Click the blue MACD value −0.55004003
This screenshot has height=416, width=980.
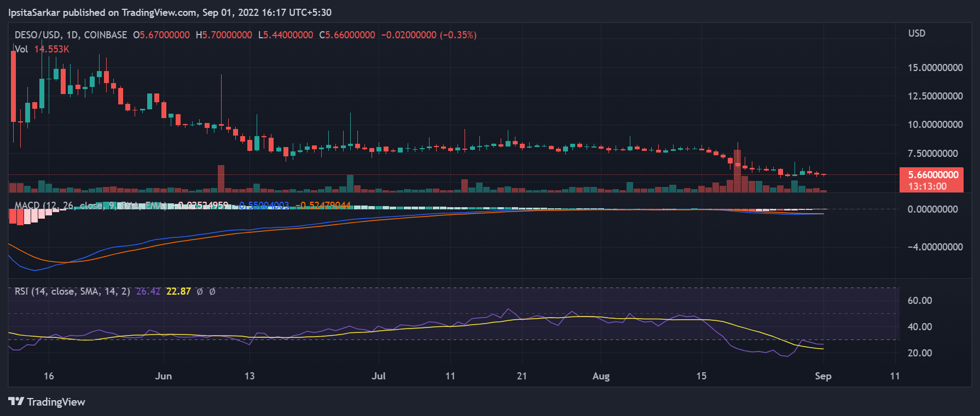click(263, 206)
